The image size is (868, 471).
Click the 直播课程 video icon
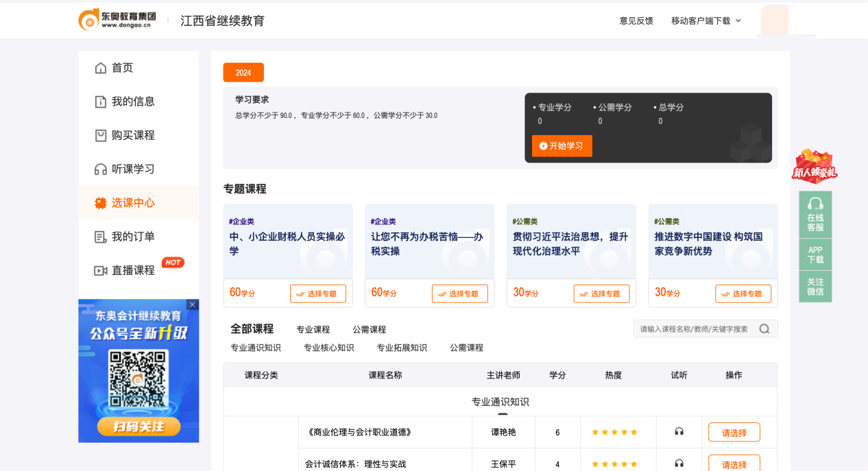(x=101, y=271)
